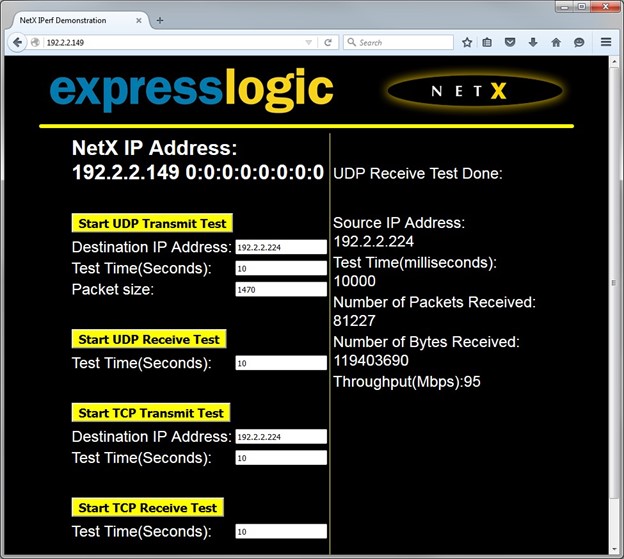Image resolution: width=624 pixels, height=559 pixels.
Task: Click the Packet size input field
Action: [x=280, y=290]
